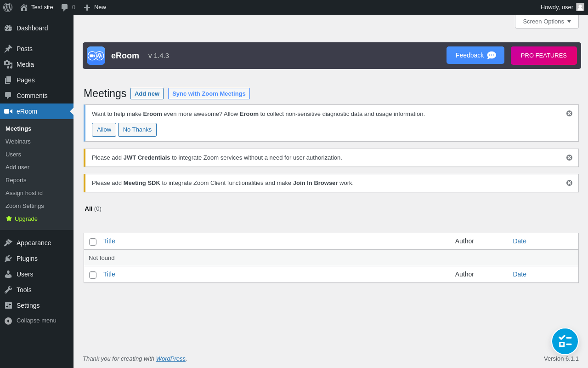This screenshot has height=368, width=588.
Task: Click the eRoom plugin logo
Action: tap(96, 56)
